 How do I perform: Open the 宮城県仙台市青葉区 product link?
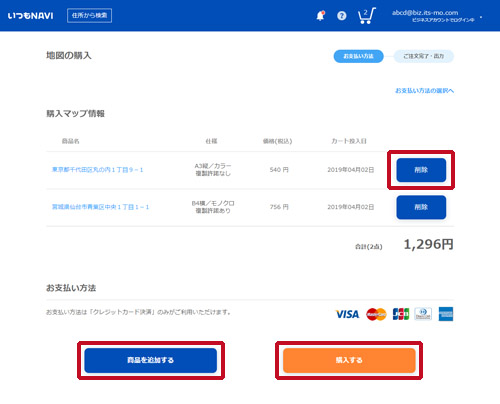click(x=100, y=207)
